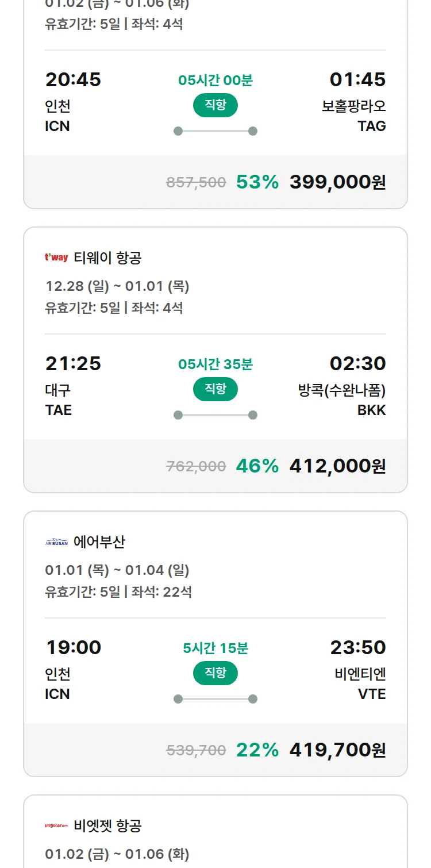Tap the 직항 badge on the Daegu–Bangkok flight
This screenshot has width=431, height=868.
[215, 389]
